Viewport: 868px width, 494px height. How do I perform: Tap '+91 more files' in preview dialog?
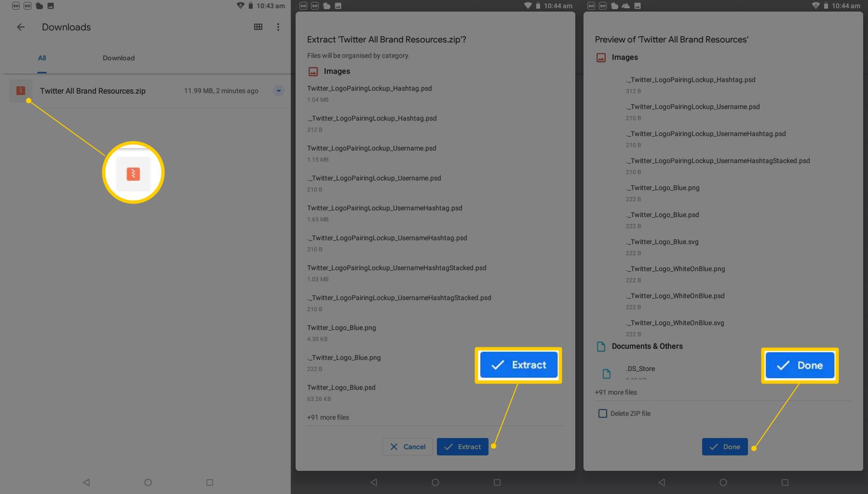coord(616,392)
